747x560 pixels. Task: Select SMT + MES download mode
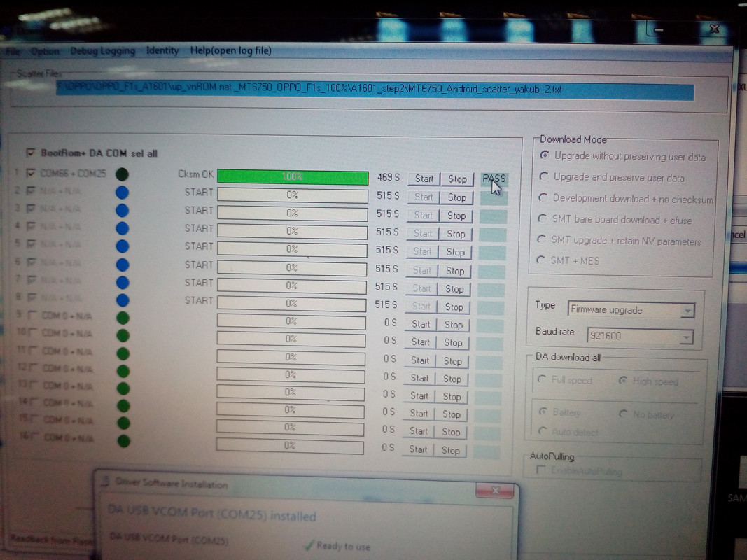(540, 260)
